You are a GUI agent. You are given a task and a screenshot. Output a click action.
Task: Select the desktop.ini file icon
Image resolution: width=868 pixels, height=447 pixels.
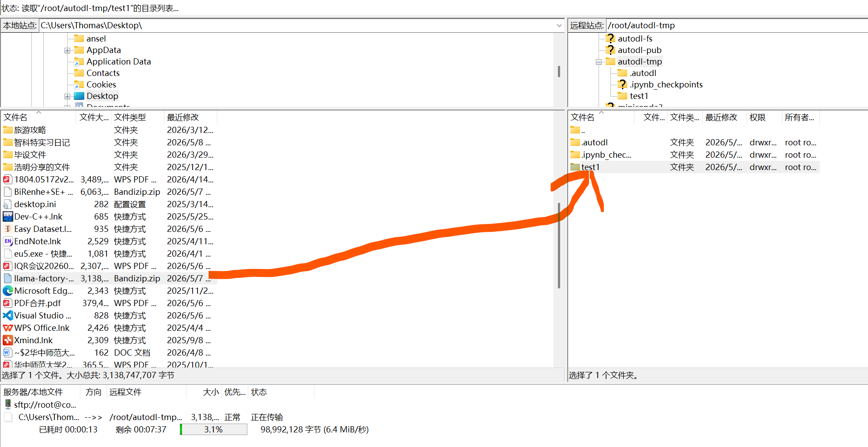8,204
